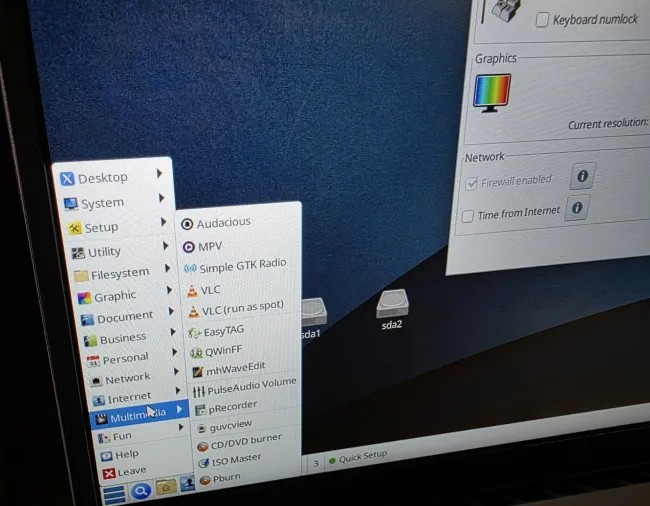This screenshot has width=650, height=506.
Task: Click the sda2 drive icon on desktop
Action: [392, 303]
